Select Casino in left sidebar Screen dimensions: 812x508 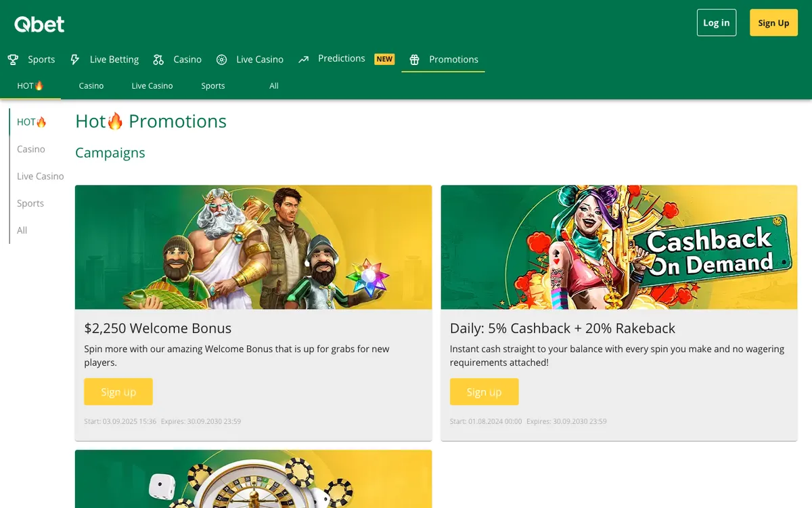click(31, 149)
